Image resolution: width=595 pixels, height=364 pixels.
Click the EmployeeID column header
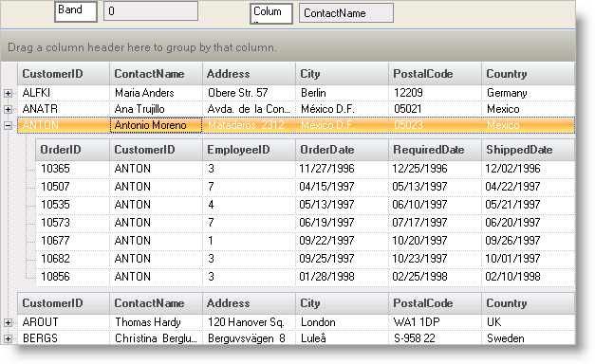tap(249, 150)
